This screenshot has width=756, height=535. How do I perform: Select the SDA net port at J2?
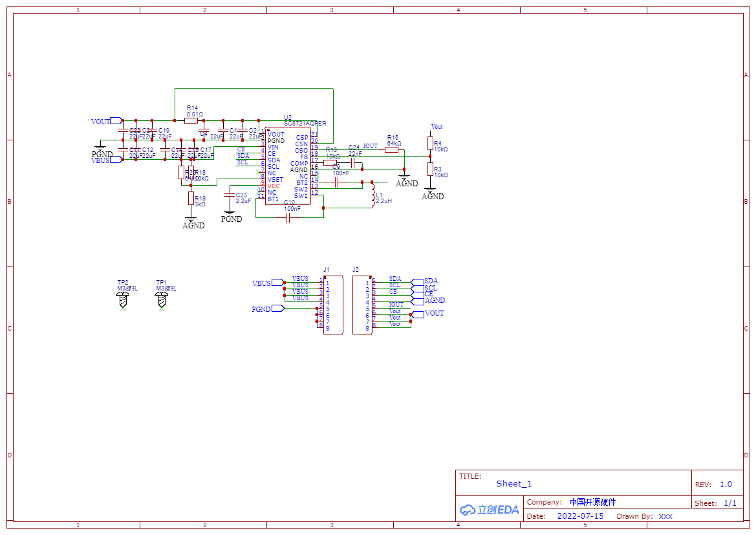point(417,281)
